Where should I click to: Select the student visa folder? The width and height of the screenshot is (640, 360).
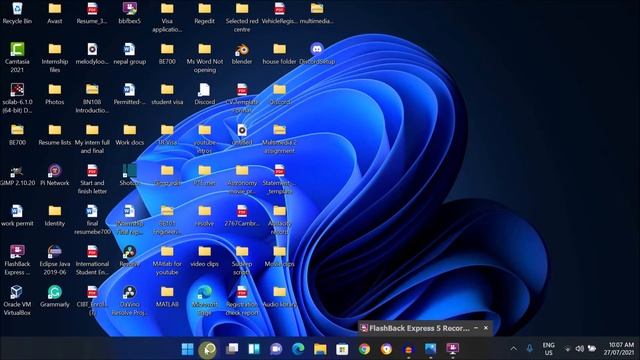coord(167,94)
